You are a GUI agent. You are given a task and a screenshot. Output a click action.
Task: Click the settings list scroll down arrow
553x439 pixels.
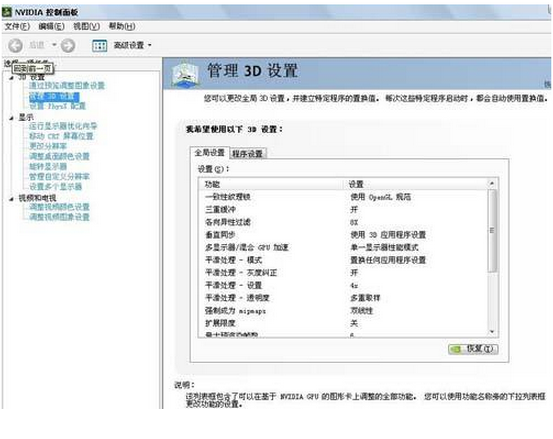pyautogui.click(x=492, y=332)
